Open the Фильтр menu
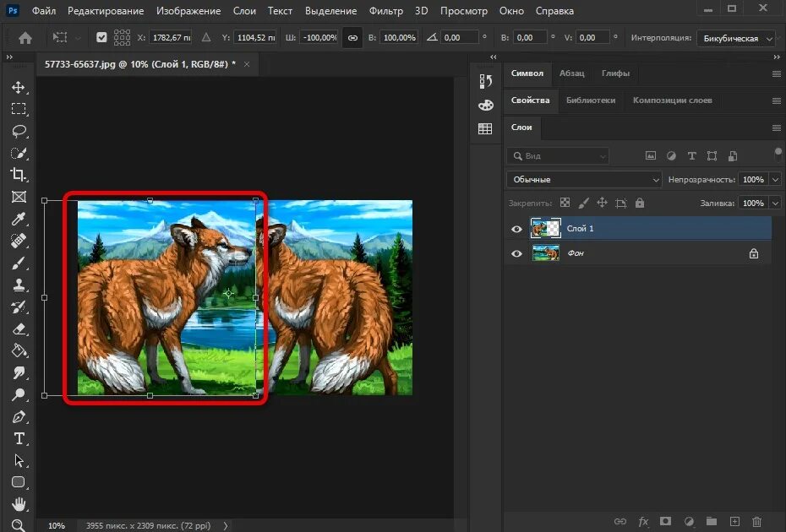The image size is (786, 532). pyautogui.click(x=386, y=10)
